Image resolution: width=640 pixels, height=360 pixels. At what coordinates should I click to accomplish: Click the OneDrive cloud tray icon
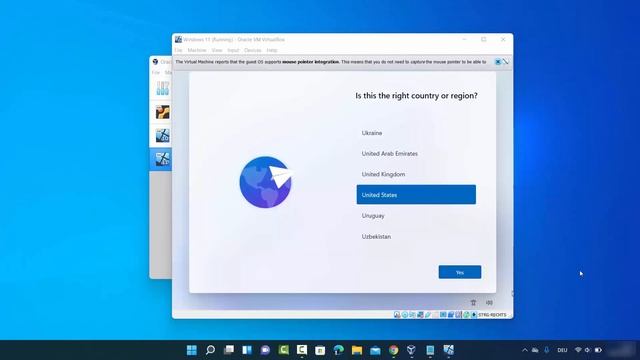535,350
